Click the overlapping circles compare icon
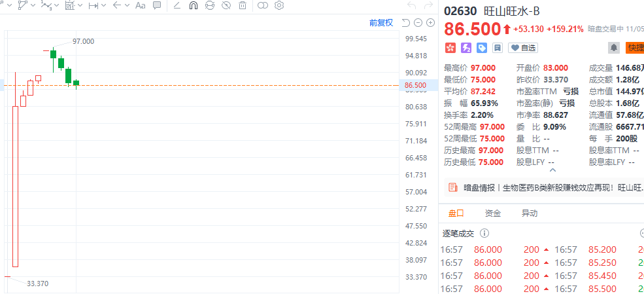644x294 pixels. 263,5
